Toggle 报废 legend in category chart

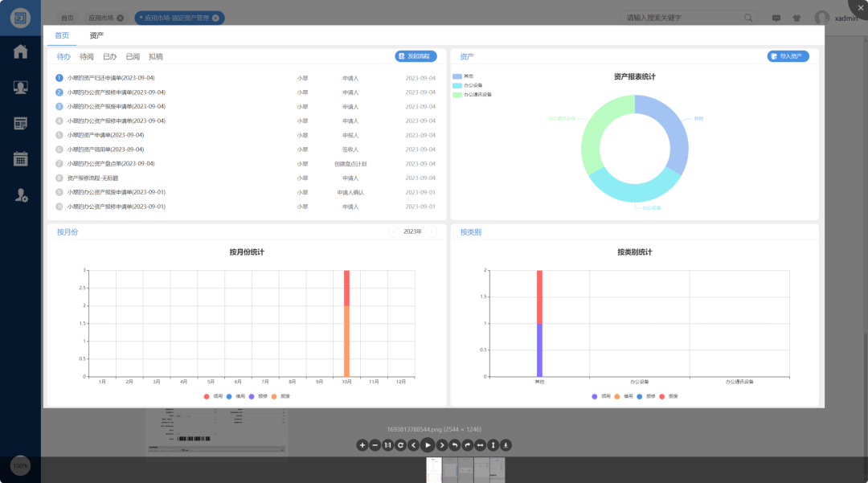[668, 396]
